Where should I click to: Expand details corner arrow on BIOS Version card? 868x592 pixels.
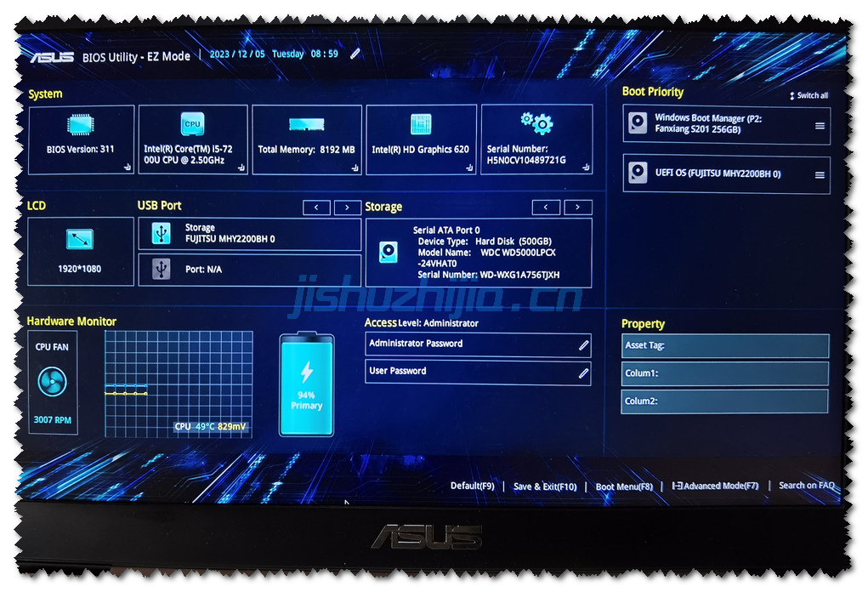[128, 167]
